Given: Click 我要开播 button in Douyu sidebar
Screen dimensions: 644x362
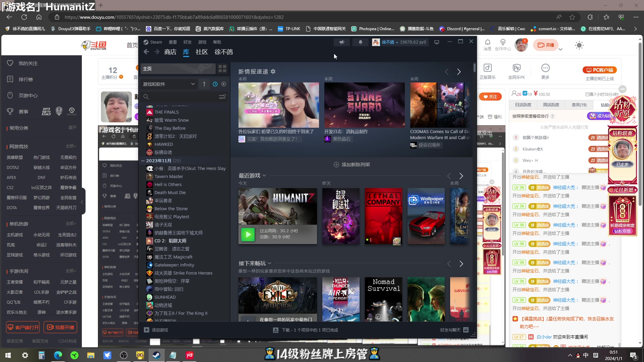Looking at the screenshot, I should tap(60, 327).
